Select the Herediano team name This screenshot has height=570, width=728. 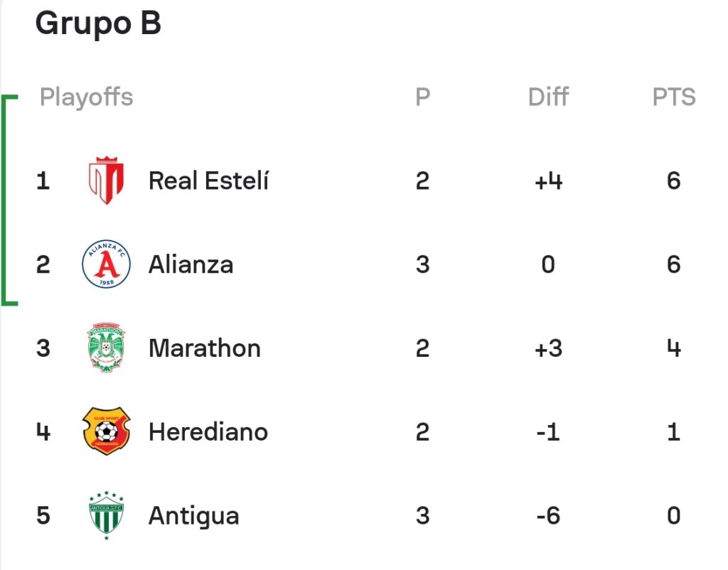pyautogui.click(x=208, y=431)
